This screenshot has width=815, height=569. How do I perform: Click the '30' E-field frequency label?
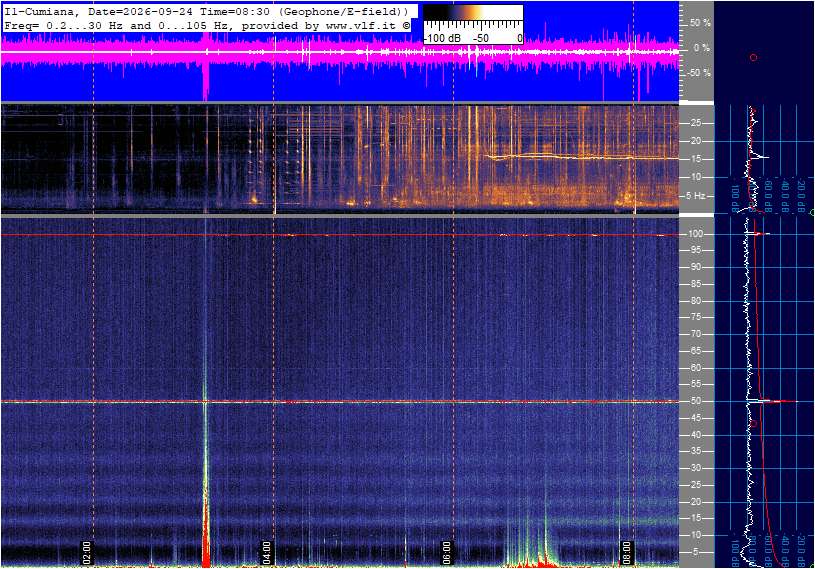tap(695, 468)
